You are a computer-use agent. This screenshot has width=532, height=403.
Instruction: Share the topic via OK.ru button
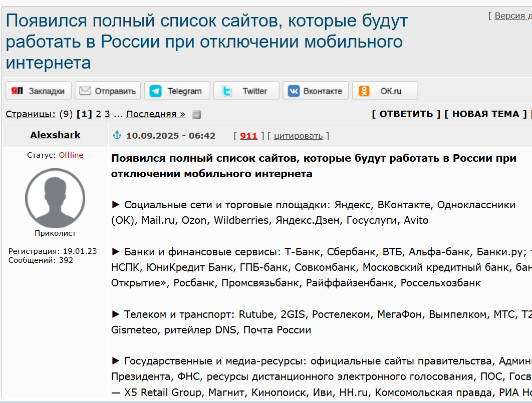tap(385, 91)
